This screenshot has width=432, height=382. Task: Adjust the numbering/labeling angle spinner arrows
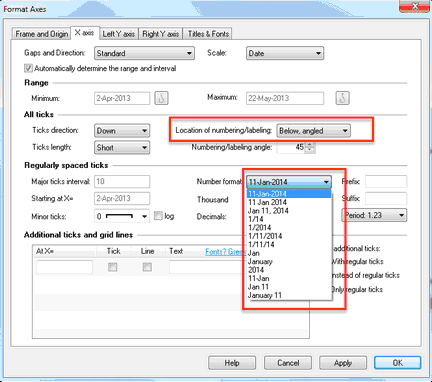(x=310, y=147)
